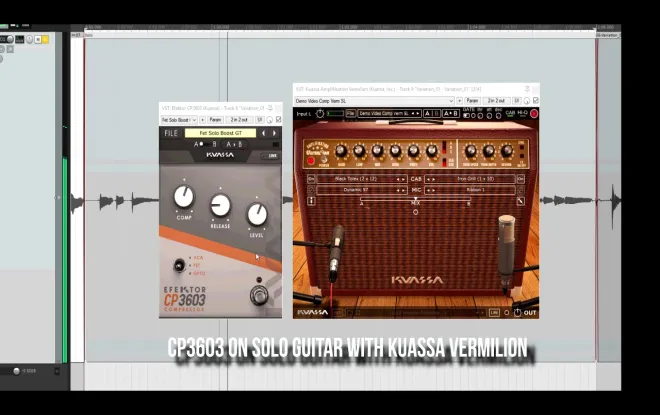Open Demo Video Comp Vem SL dropdown
Viewport: 660px width, 415px height.
click(374, 101)
